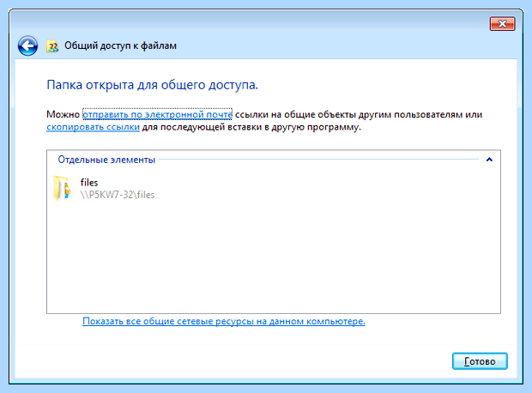Collapse the 'Отдельные элементы' section chevron
The image size is (532, 393).
click(x=489, y=159)
